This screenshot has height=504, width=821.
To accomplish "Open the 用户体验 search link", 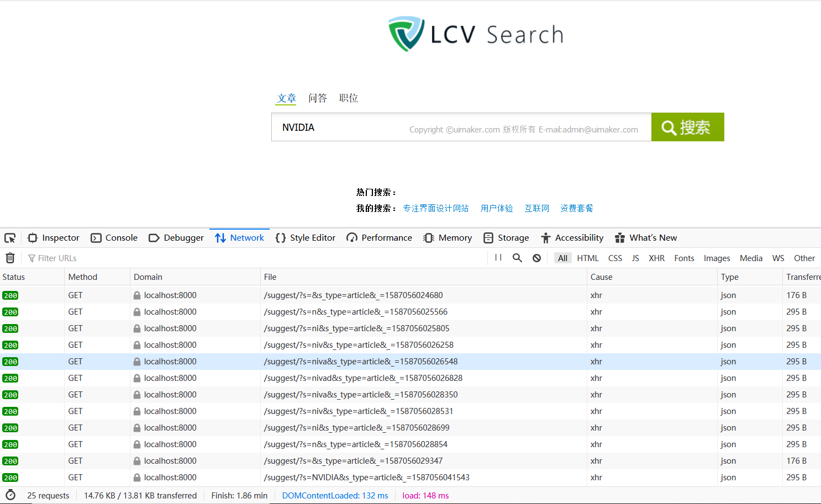I will pos(497,208).
